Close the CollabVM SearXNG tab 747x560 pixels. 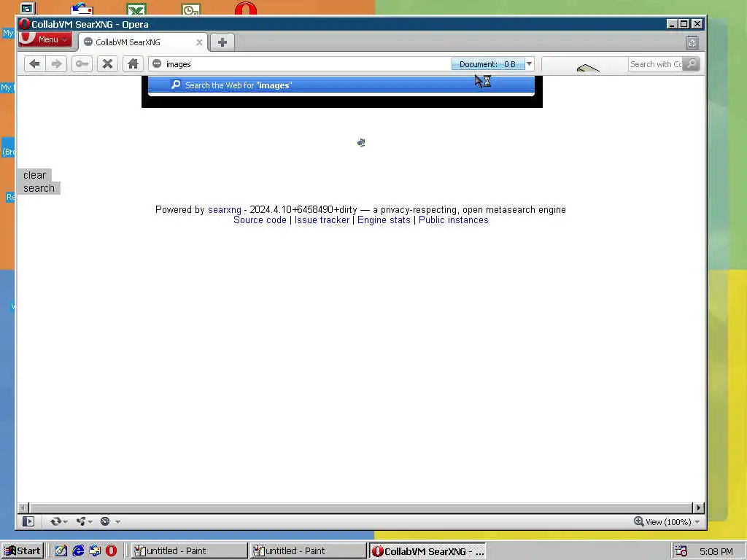pos(199,42)
